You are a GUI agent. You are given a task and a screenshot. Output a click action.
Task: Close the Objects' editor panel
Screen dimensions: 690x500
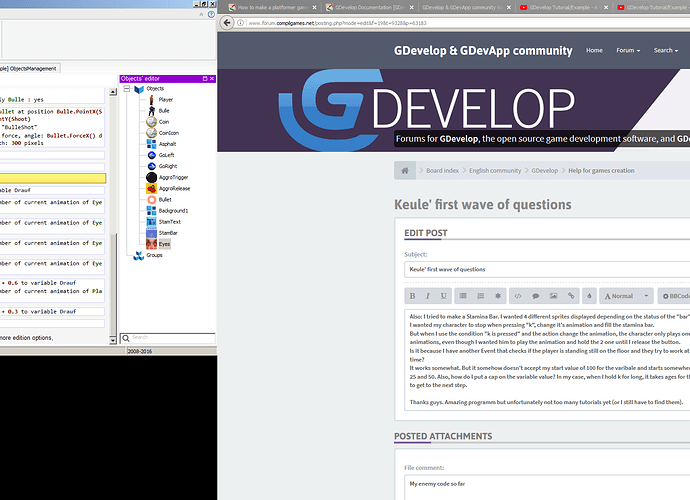click(x=212, y=79)
